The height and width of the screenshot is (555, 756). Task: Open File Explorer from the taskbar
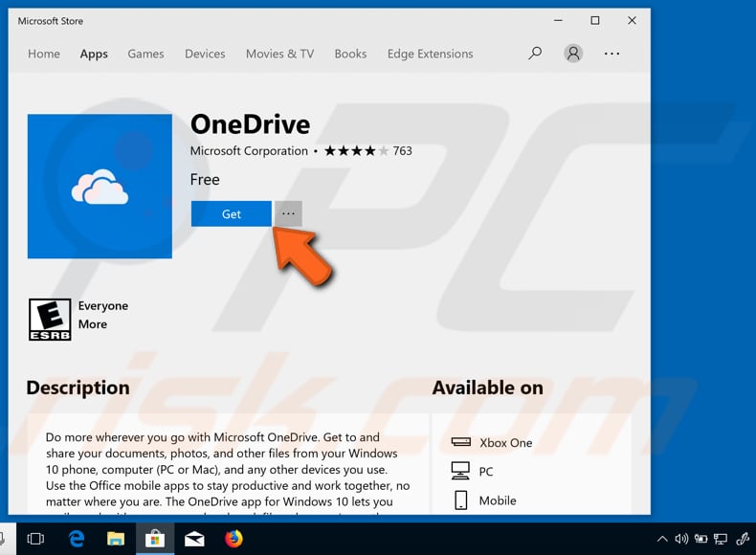[116, 539]
